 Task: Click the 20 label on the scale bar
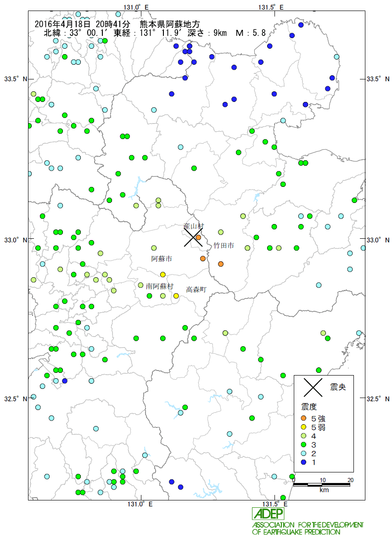(350, 480)
